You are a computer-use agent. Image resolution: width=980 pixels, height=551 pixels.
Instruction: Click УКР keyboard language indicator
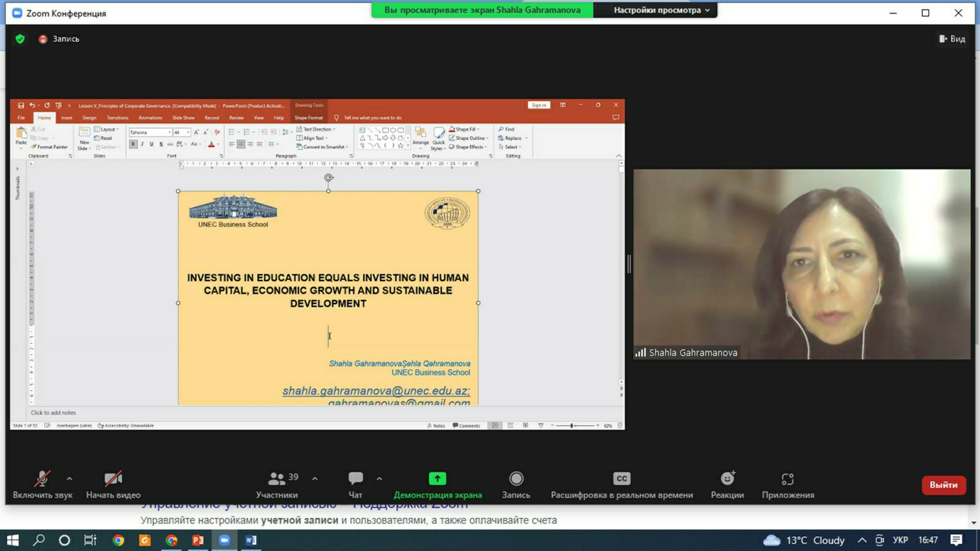coord(900,540)
